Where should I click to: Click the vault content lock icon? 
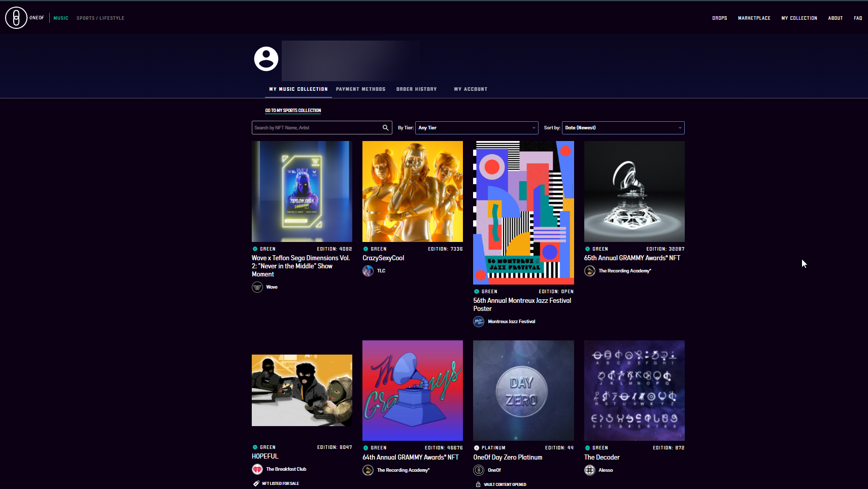[478, 484]
